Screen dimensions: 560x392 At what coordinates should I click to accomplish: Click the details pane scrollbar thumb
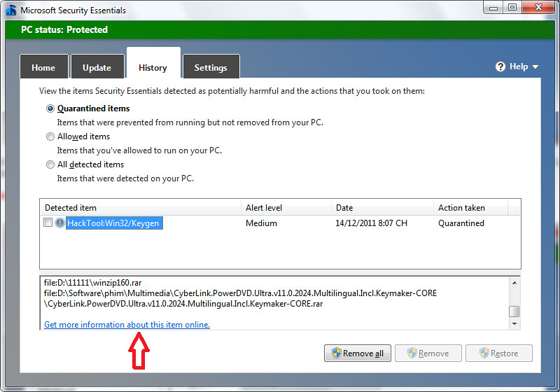[x=514, y=311]
